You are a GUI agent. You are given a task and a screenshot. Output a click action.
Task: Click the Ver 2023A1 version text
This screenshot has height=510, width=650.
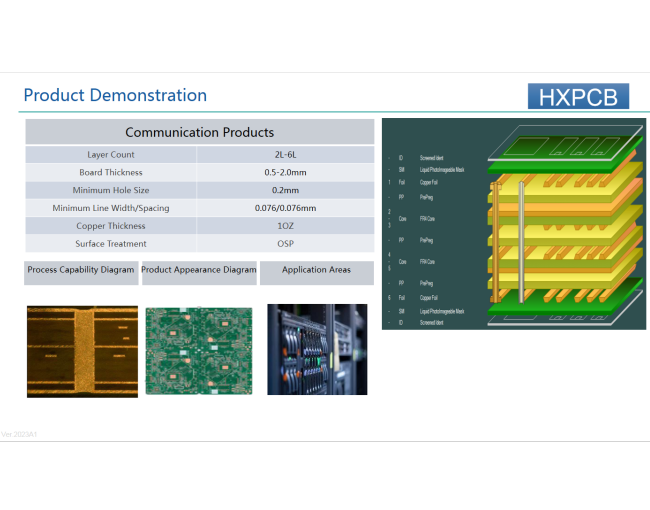click(20, 434)
